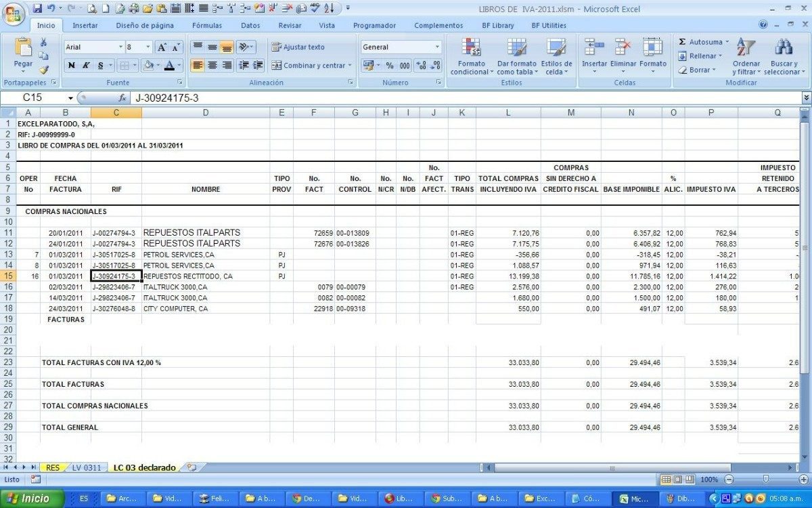Expand the Combinar y centrar dropdown arrow

350,66
